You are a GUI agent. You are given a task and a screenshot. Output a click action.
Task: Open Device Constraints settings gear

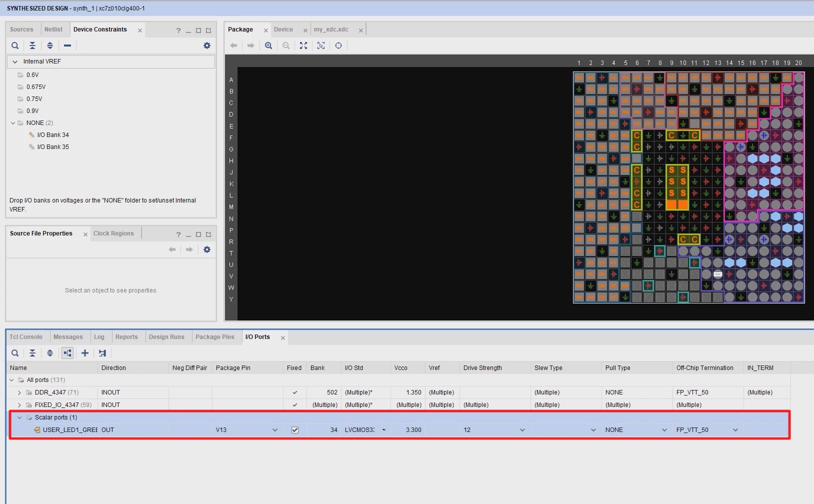207,45
